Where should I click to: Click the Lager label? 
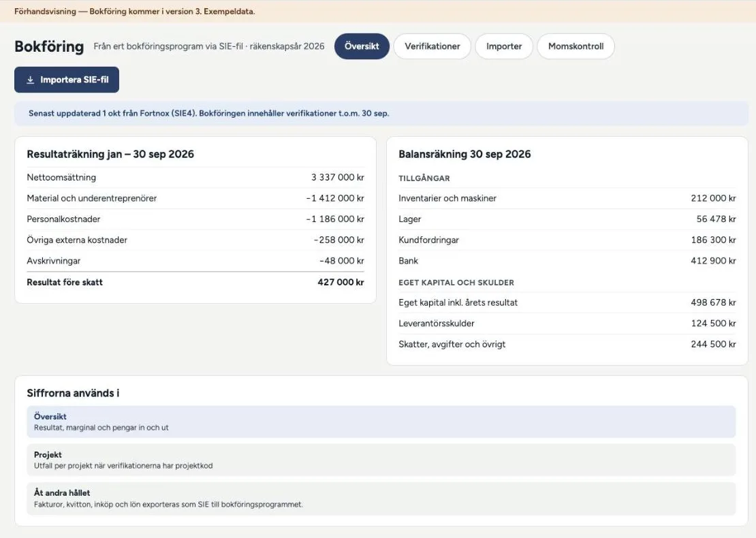pos(410,219)
